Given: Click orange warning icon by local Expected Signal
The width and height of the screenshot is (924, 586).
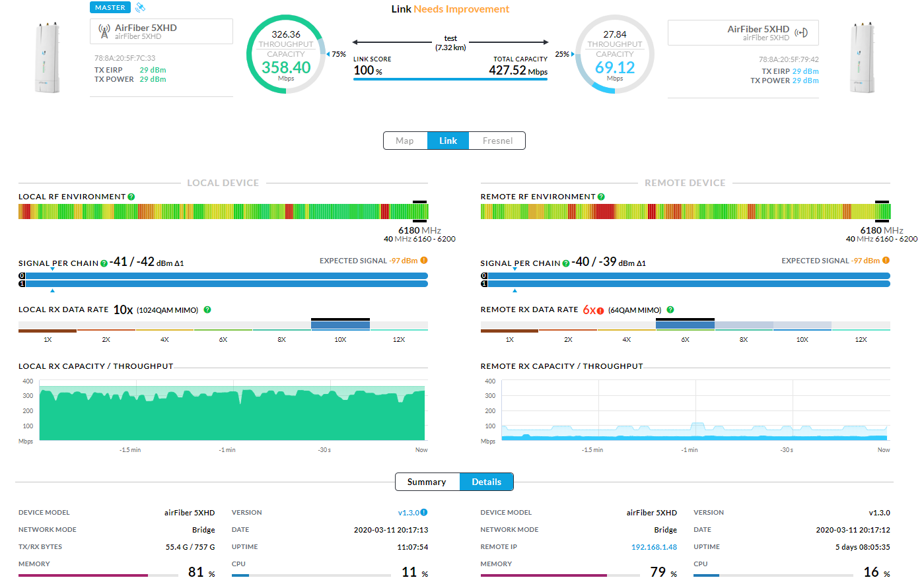Looking at the screenshot, I should [x=424, y=261].
